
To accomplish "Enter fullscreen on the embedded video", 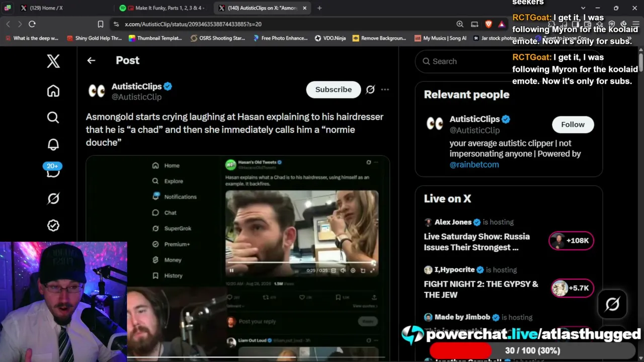I will (x=372, y=270).
